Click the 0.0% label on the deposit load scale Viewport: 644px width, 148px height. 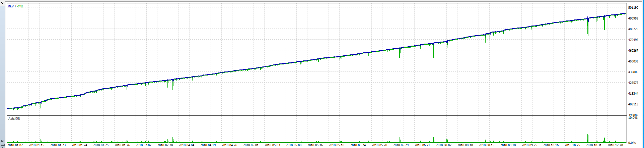point(632,143)
